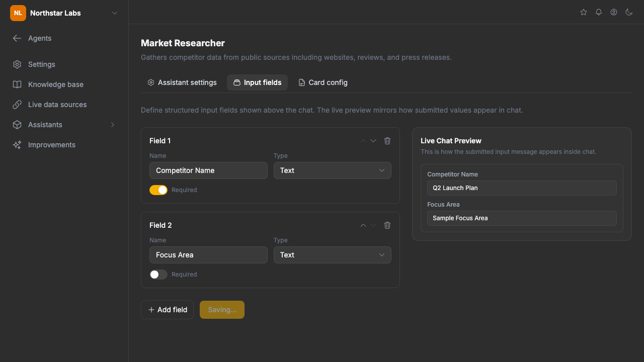Click the Assistants cube icon

point(17,125)
